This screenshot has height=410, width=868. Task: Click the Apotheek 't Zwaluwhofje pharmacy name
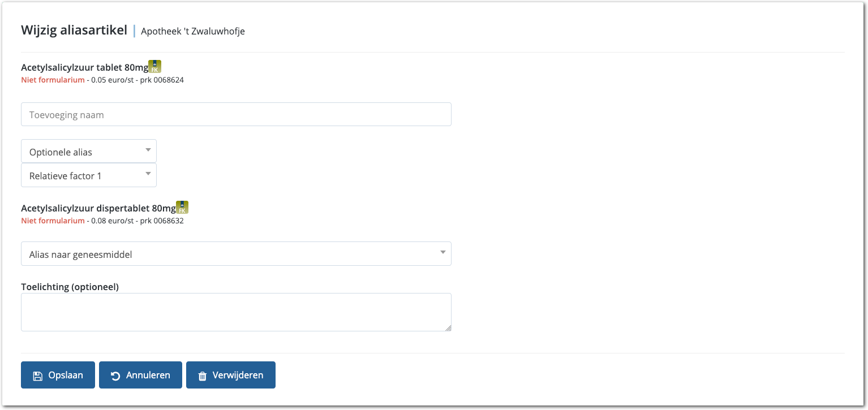[x=193, y=31]
